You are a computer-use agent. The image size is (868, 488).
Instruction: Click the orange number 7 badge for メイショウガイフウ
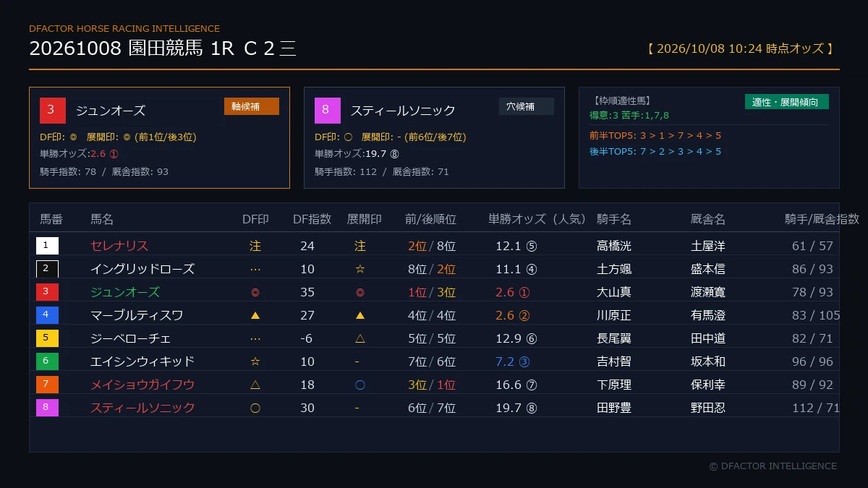tap(47, 385)
